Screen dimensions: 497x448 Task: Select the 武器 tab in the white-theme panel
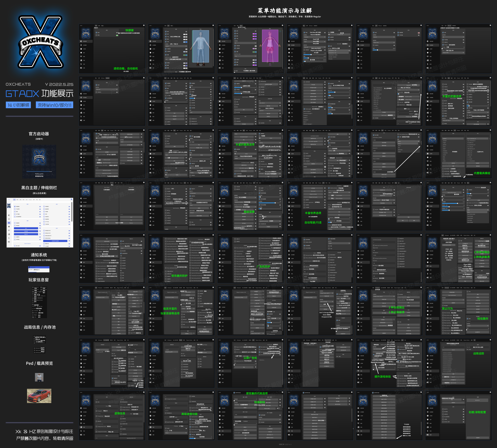pyautogui.click(x=20, y=200)
